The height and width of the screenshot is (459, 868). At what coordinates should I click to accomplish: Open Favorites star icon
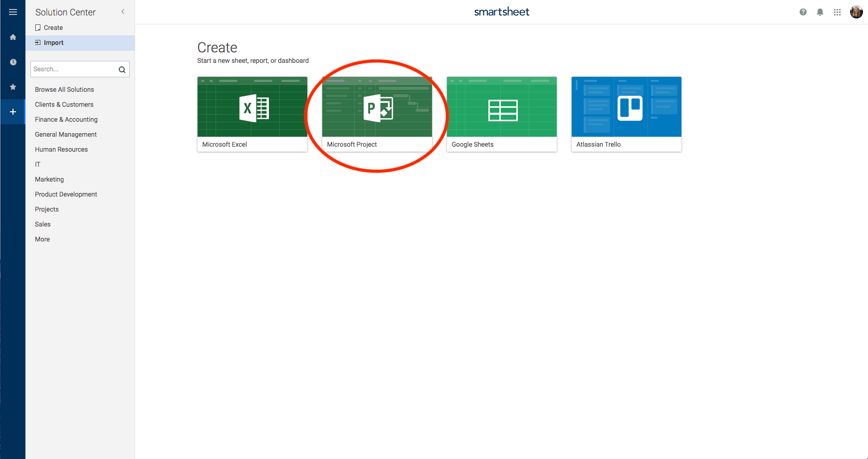click(13, 87)
